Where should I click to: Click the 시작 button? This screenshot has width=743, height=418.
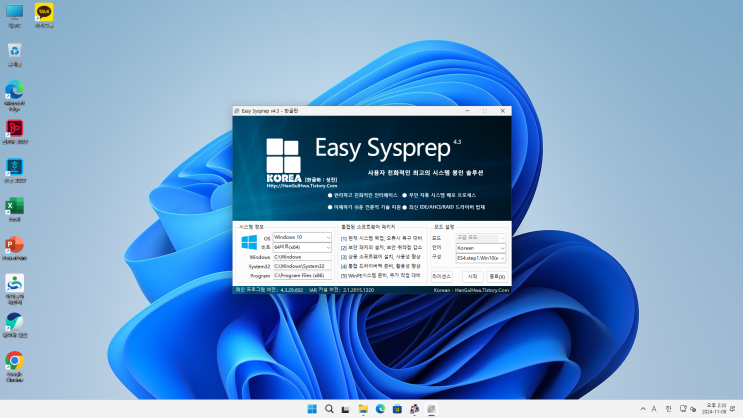click(x=472, y=276)
